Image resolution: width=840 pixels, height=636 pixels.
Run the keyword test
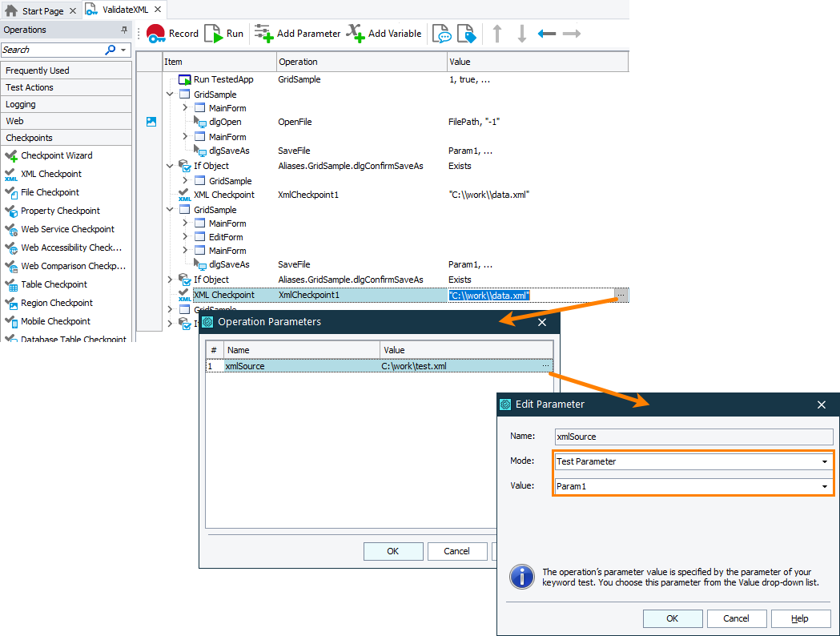223,34
